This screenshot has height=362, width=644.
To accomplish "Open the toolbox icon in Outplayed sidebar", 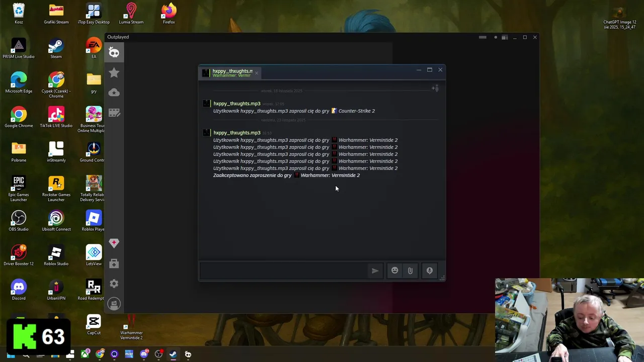I will click(114, 263).
